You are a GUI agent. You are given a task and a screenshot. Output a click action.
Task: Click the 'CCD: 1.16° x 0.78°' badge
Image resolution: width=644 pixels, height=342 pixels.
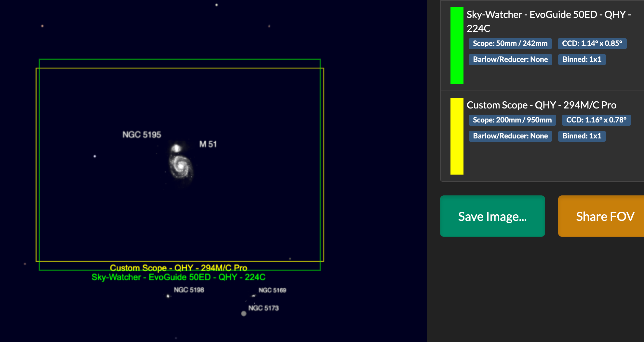[x=596, y=120]
